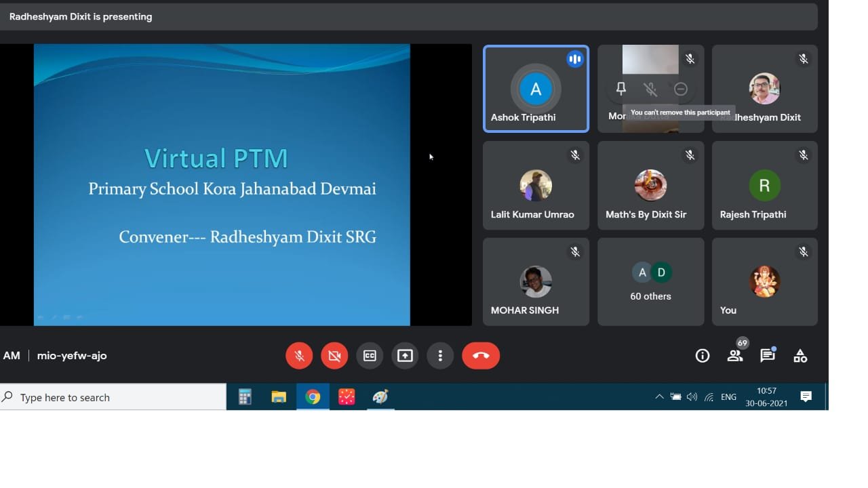Click the Present now screen icon
The image size is (868, 488).
[x=405, y=356]
